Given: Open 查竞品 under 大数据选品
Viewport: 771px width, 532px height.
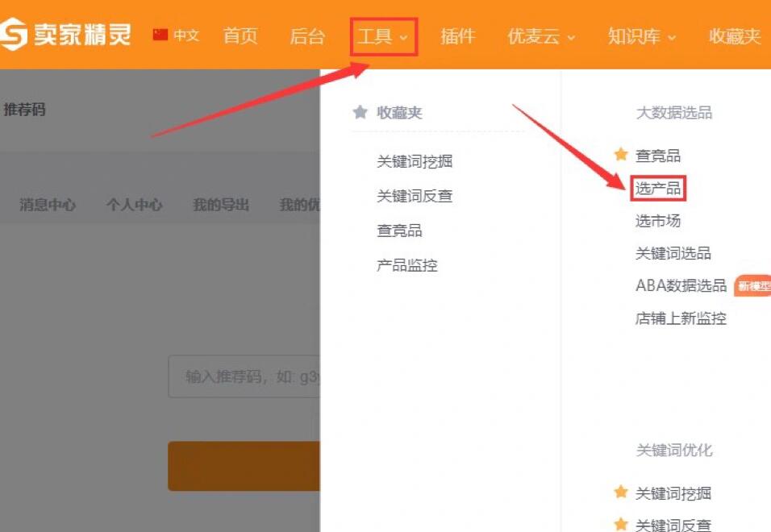Looking at the screenshot, I should click(x=658, y=156).
